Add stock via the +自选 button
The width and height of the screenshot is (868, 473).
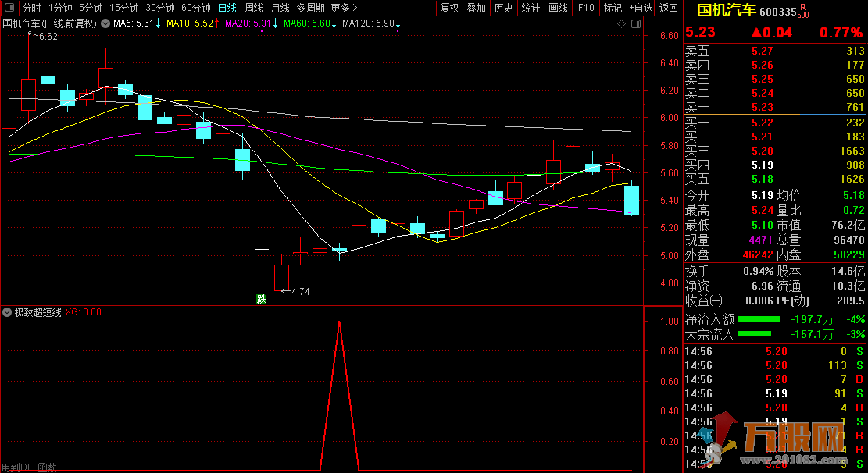click(x=641, y=8)
